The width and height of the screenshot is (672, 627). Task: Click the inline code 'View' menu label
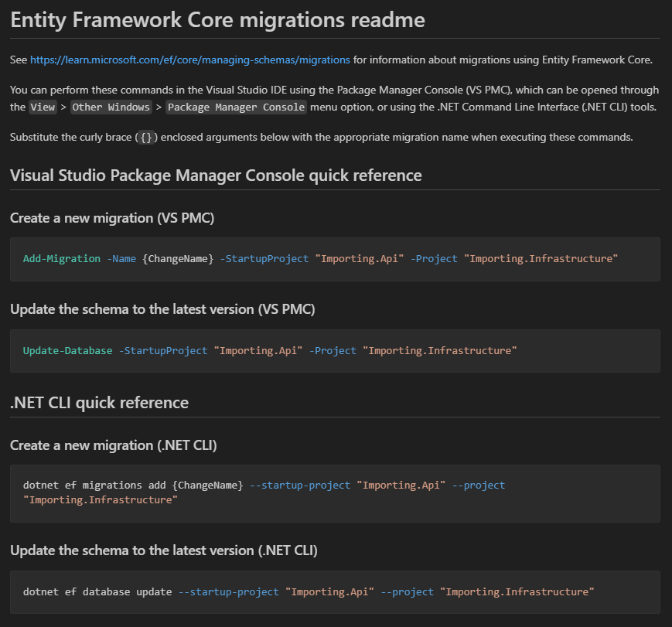(43, 107)
